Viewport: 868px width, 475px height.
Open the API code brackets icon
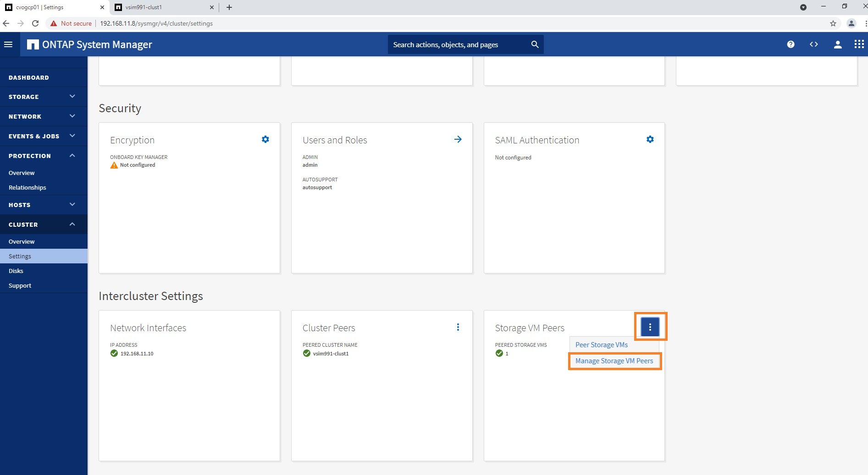pos(813,44)
